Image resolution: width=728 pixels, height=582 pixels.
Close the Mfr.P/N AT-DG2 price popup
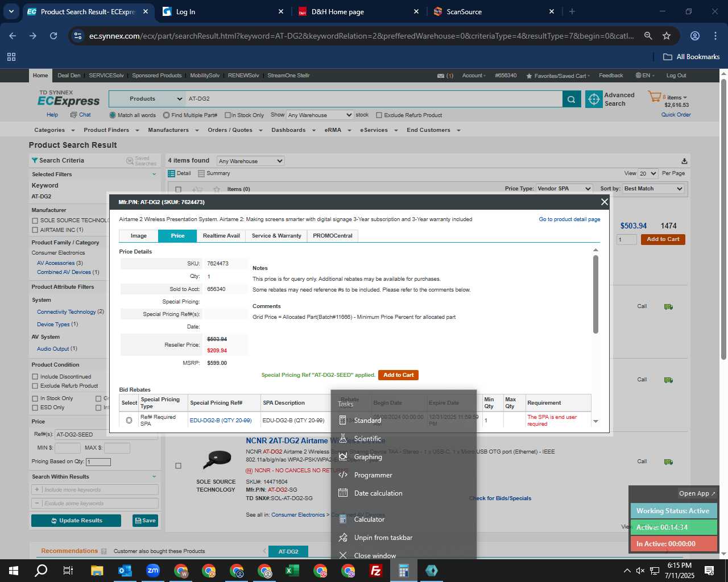604,202
